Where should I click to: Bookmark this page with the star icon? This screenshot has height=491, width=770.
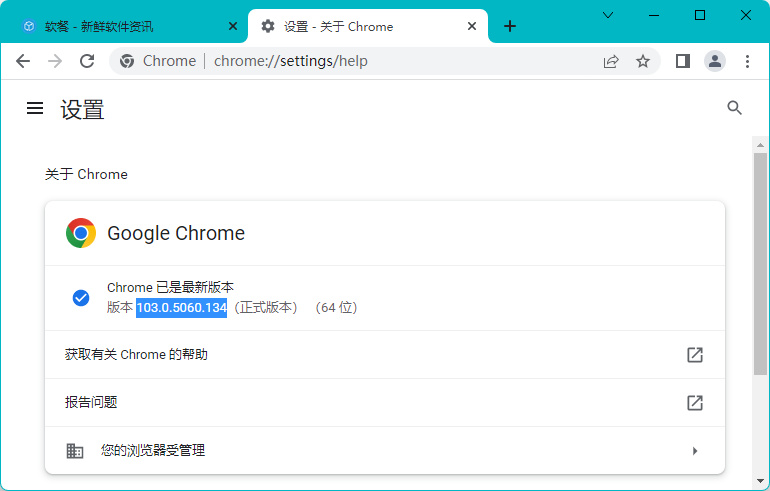[x=643, y=61]
